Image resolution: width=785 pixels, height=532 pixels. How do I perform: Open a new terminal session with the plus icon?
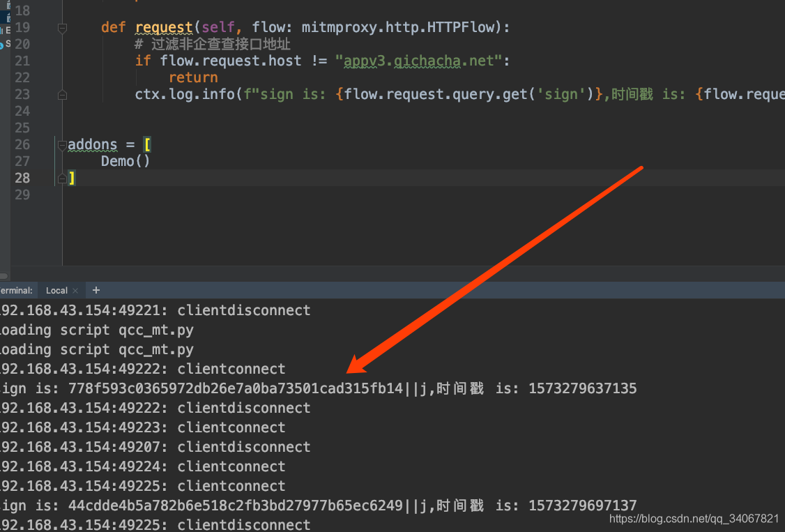click(x=96, y=290)
